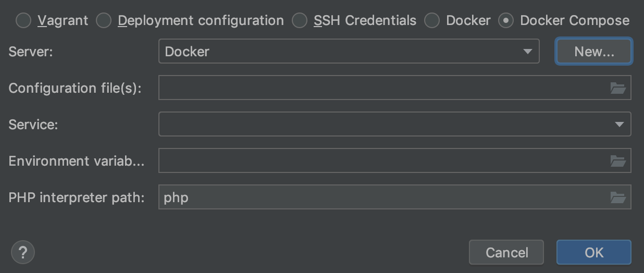Expand the Server dropdown arrow
Viewport: 644px width, 273px height.
[x=527, y=52]
